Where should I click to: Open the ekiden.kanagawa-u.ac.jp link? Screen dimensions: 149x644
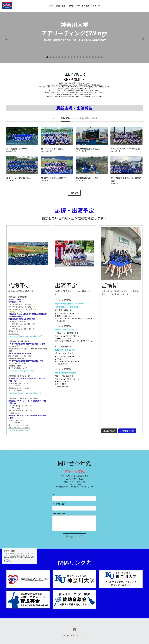[x=21, y=371]
